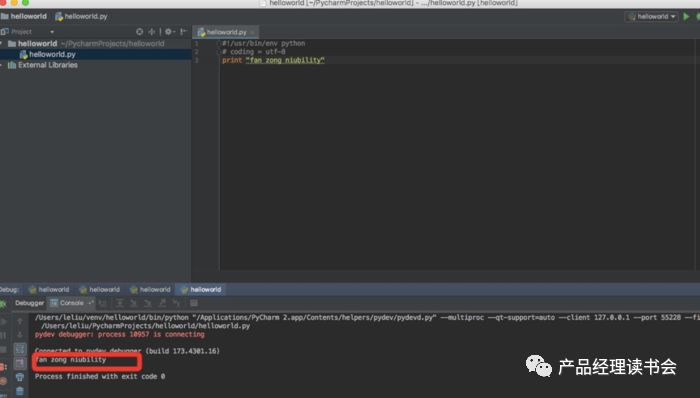Click the 'build 173.4301.16' console line

click(x=127, y=351)
